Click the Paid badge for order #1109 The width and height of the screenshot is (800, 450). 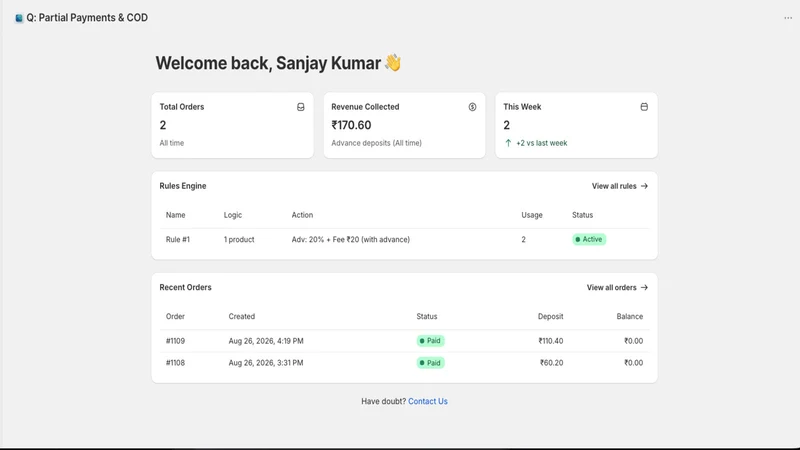[x=430, y=341]
